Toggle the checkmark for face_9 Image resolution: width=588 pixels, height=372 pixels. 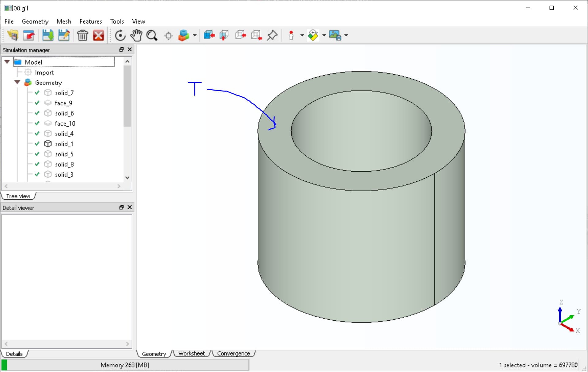point(37,103)
